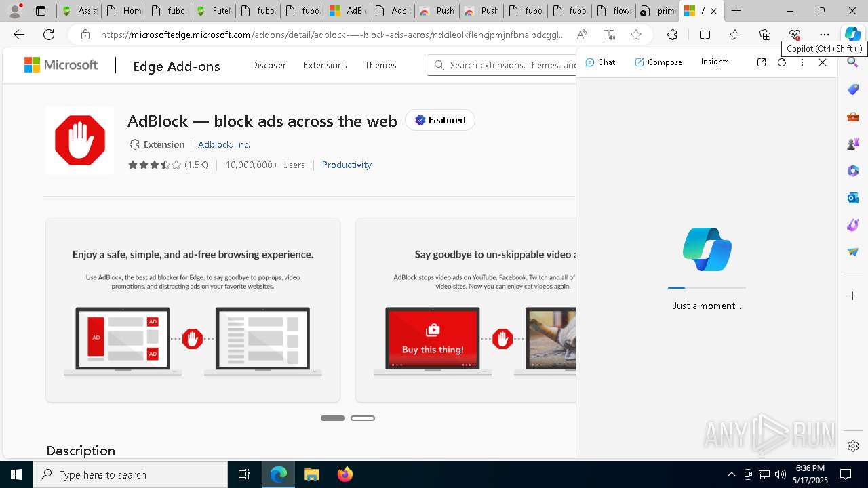This screenshot has height=488, width=868.
Task: Open File Explorer from taskbar
Action: [311, 474]
